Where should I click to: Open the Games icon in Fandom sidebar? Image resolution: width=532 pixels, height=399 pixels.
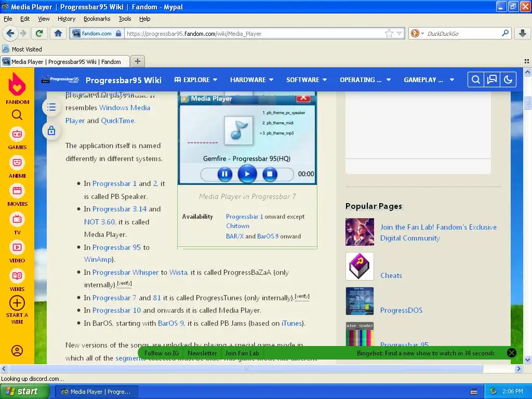coord(17,135)
